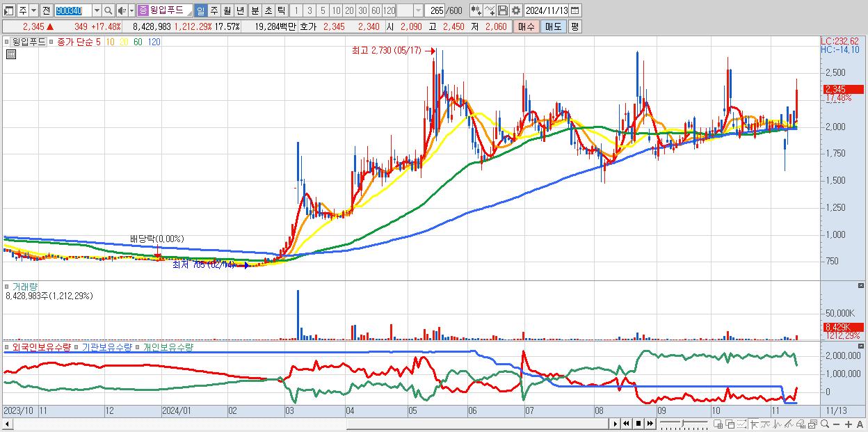Open the empty interval combo box dropdown
This screenshot has width=868, height=432.
pos(419,10)
